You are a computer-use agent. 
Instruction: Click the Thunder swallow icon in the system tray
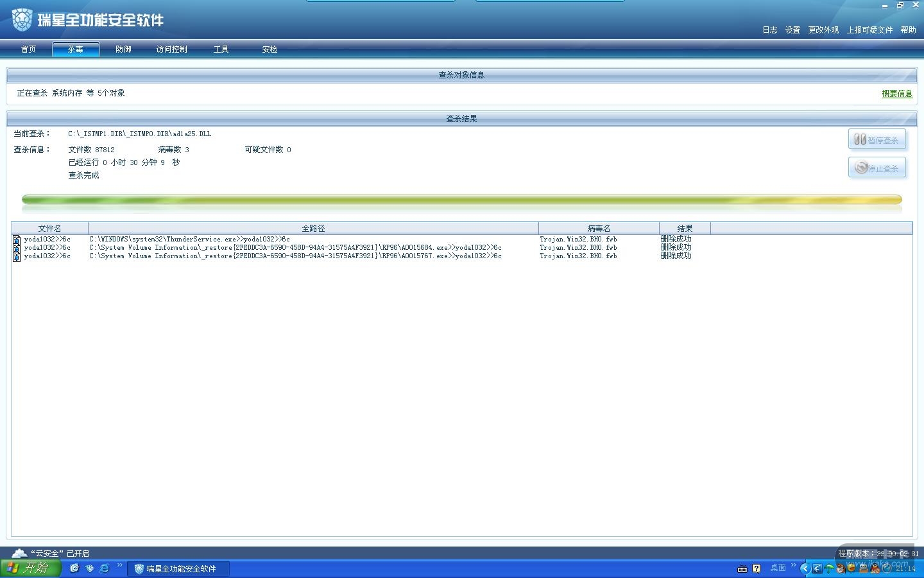coord(817,568)
